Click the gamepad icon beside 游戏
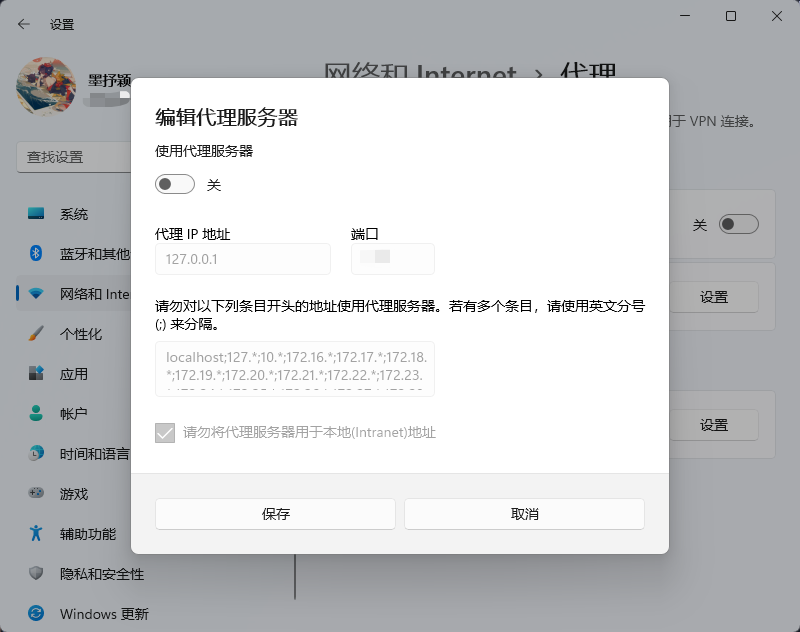The height and width of the screenshot is (632, 800). click(36, 493)
